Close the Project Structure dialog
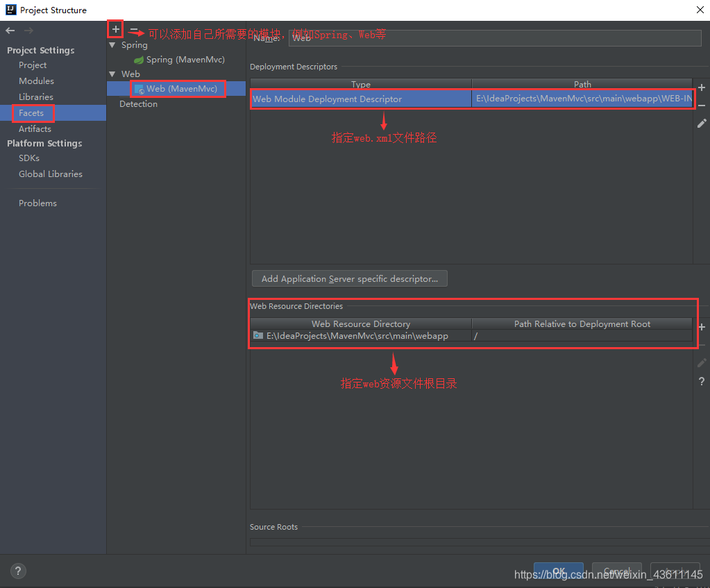 pyautogui.click(x=700, y=10)
